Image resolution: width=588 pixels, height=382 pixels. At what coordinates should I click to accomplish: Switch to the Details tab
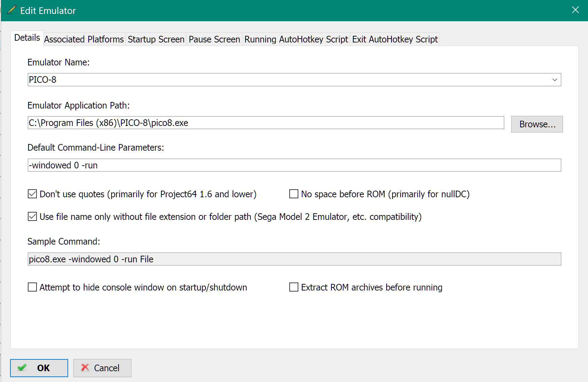coord(27,38)
